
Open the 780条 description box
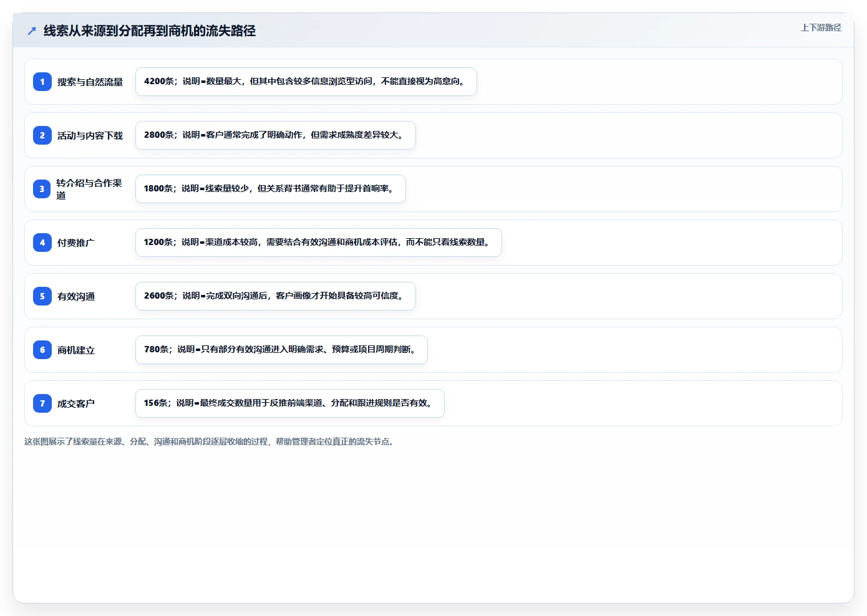[x=281, y=350]
